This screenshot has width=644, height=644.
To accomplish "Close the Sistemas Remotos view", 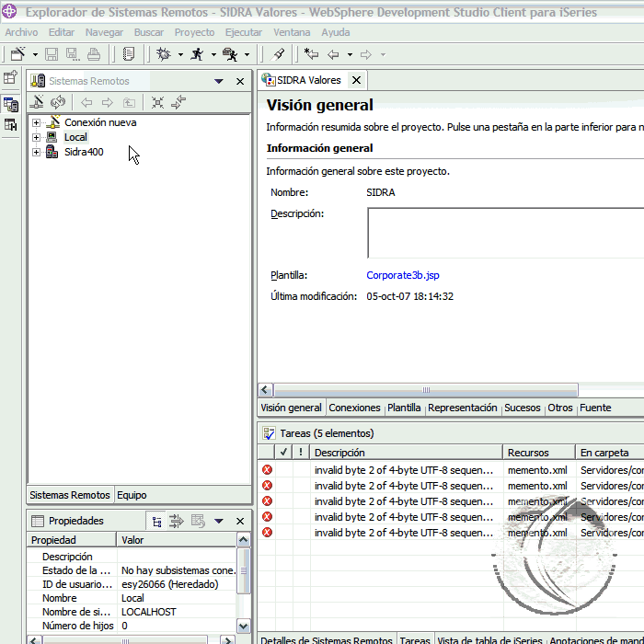I will click(x=240, y=81).
